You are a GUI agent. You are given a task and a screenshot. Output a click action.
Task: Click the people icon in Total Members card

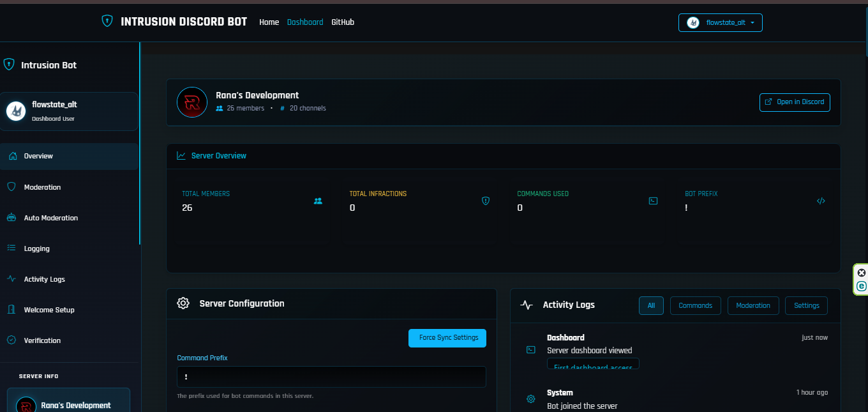click(318, 201)
